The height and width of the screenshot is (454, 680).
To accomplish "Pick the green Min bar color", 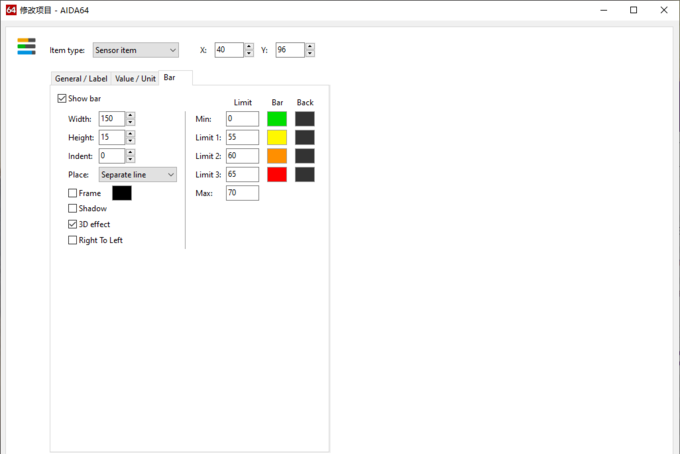I will [277, 119].
